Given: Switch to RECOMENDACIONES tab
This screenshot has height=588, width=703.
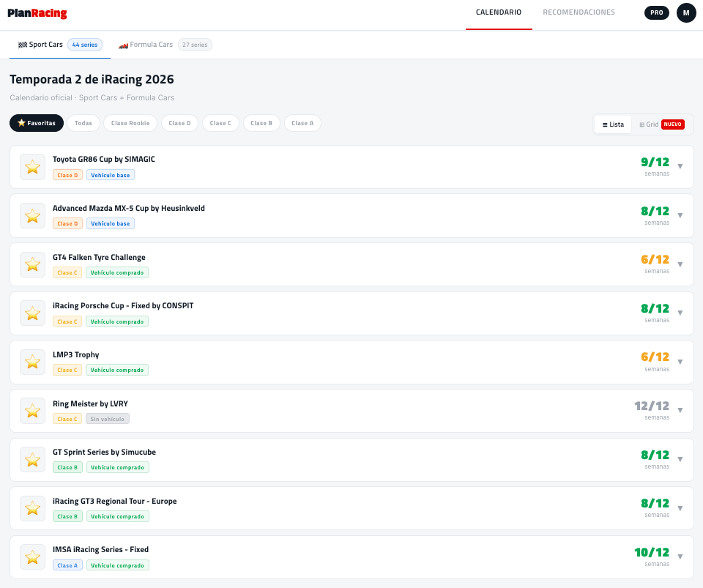Looking at the screenshot, I should click(579, 12).
